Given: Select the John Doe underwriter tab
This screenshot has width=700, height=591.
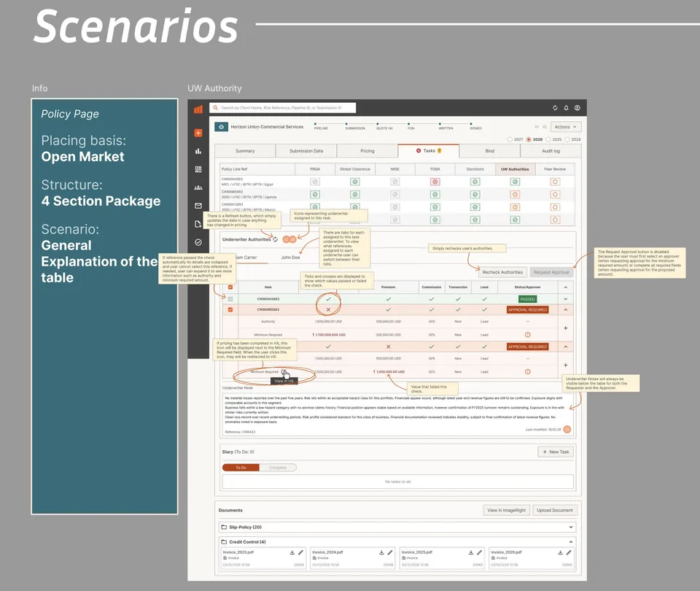Looking at the screenshot, I should click(290, 258).
